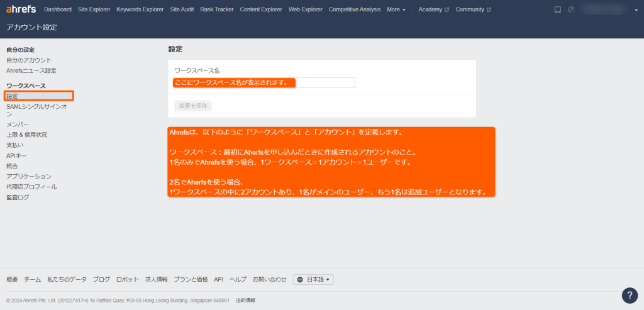Open API footer link
Screen dimensions: 644x310
point(218,279)
